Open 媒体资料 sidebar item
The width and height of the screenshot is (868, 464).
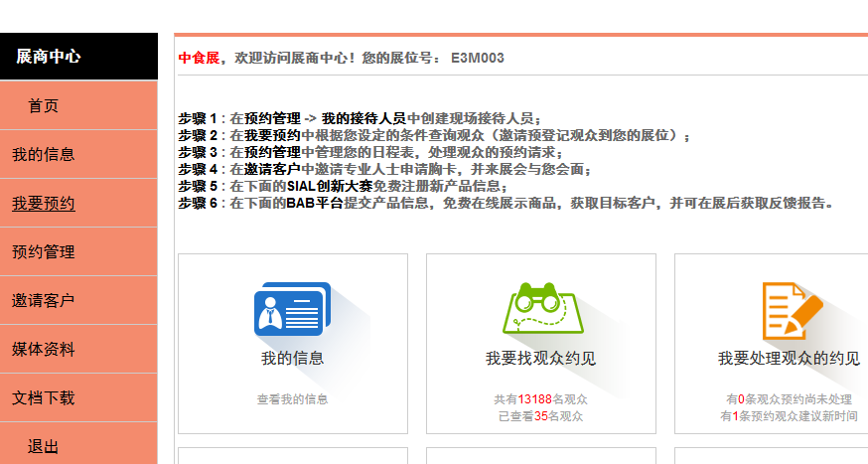44,350
